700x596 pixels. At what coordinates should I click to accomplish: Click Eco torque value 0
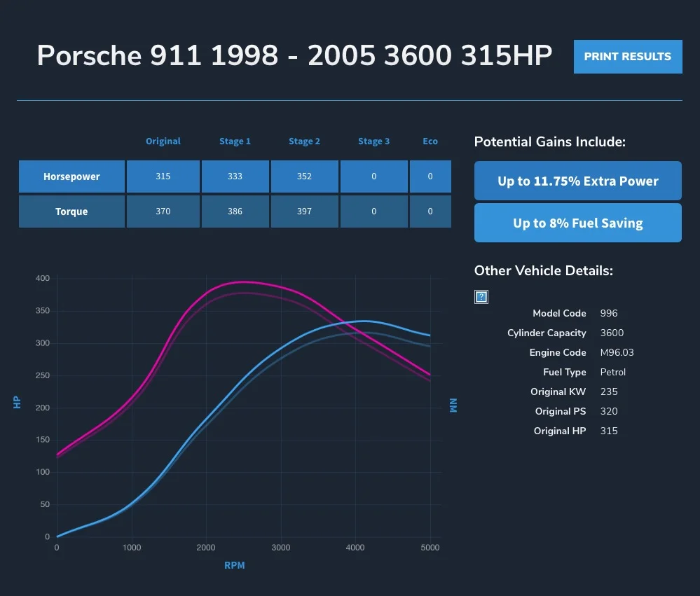tap(430, 212)
